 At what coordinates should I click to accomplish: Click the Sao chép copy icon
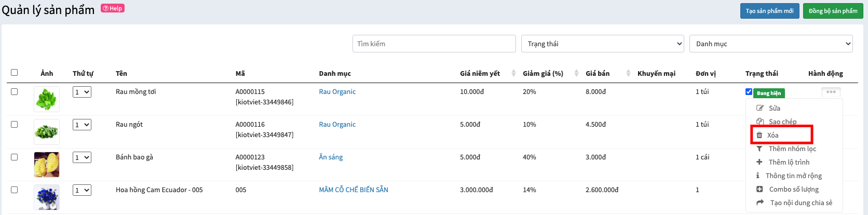pos(760,122)
